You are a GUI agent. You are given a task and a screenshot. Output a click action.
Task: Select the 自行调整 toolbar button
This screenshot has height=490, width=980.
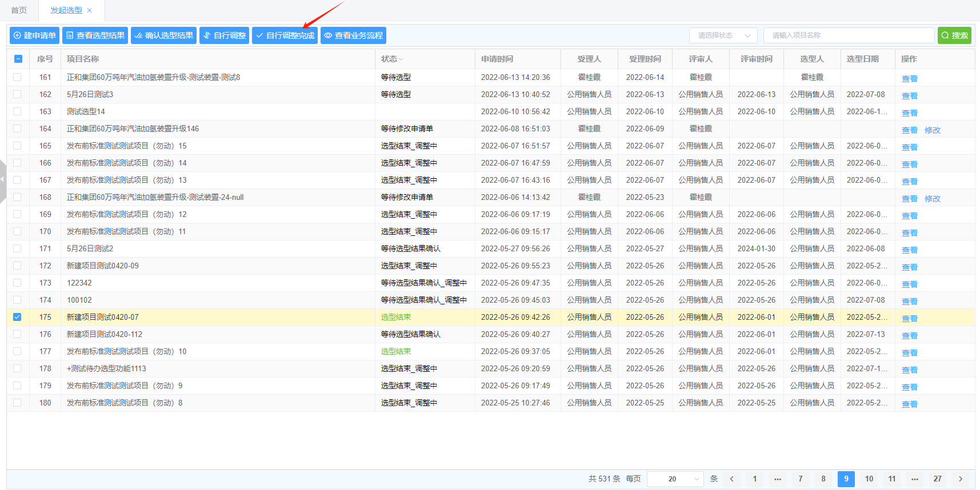[224, 35]
